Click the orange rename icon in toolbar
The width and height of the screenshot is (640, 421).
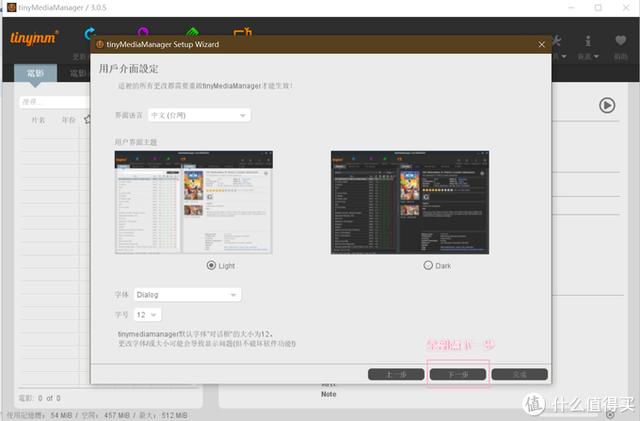(x=242, y=31)
